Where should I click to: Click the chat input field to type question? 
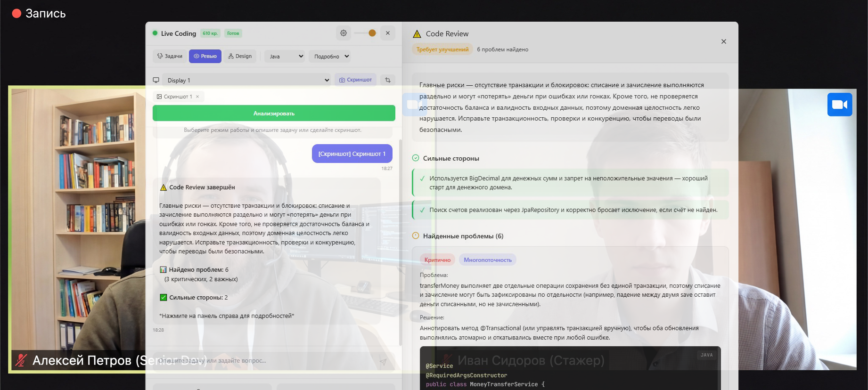[266, 361]
